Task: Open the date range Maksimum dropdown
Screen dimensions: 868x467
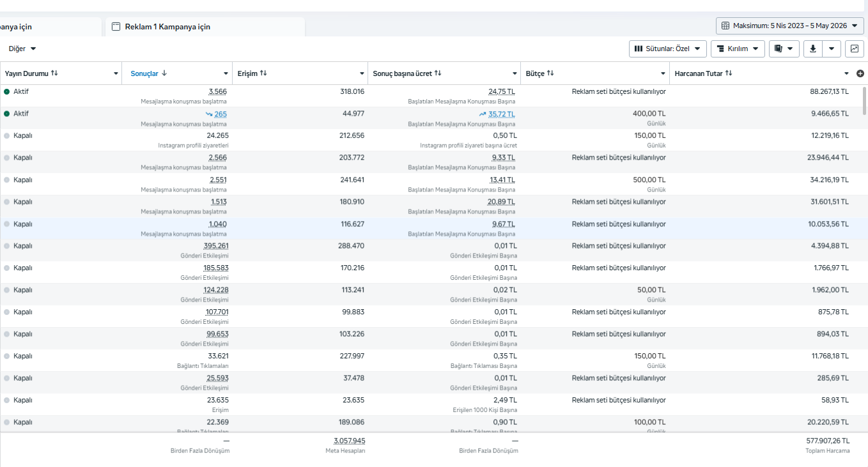Action: pos(790,26)
